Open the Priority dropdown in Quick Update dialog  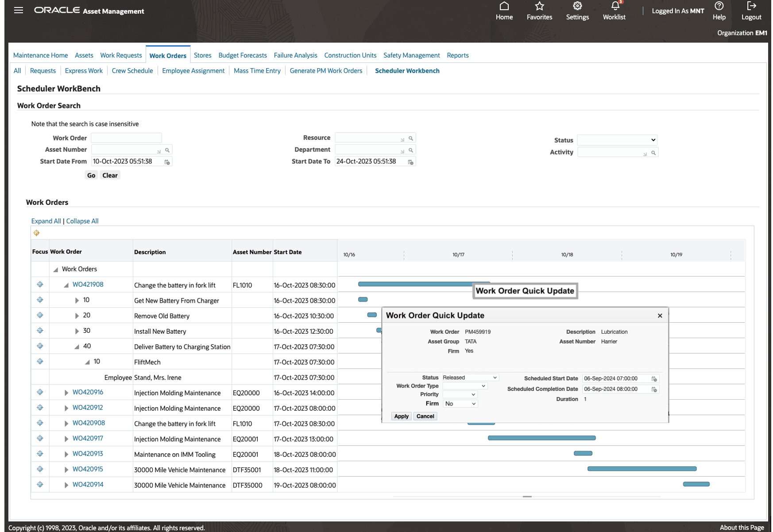pyautogui.click(x=460, y=394)
